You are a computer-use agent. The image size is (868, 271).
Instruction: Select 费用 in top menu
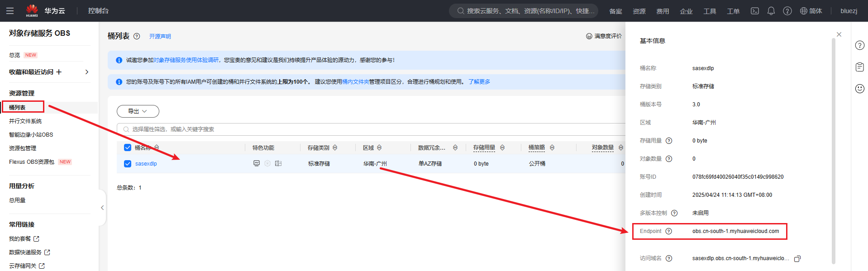[662, 11]
